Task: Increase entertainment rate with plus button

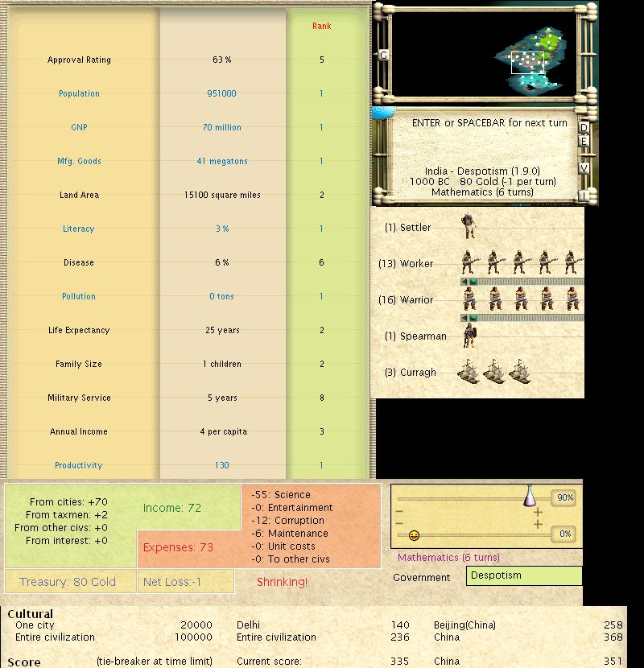Action: pos(538,525)
